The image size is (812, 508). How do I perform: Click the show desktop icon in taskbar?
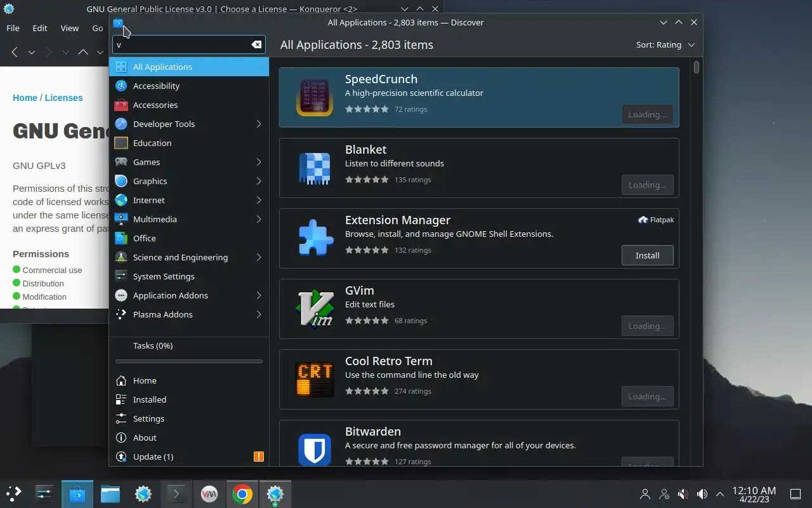(795, 493)
